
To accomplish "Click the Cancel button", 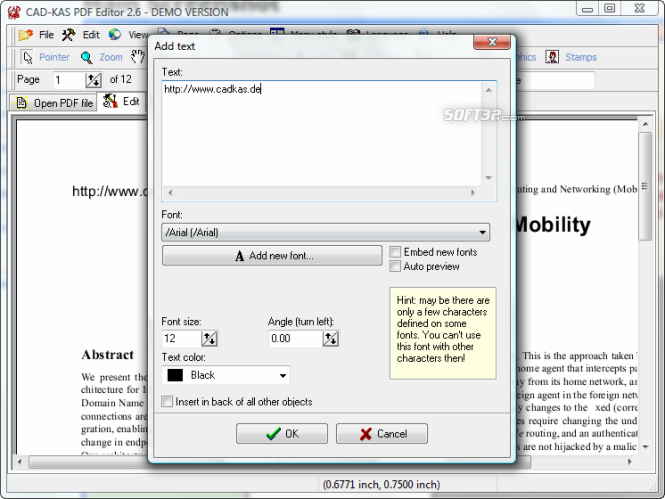I will click(382, 434).
